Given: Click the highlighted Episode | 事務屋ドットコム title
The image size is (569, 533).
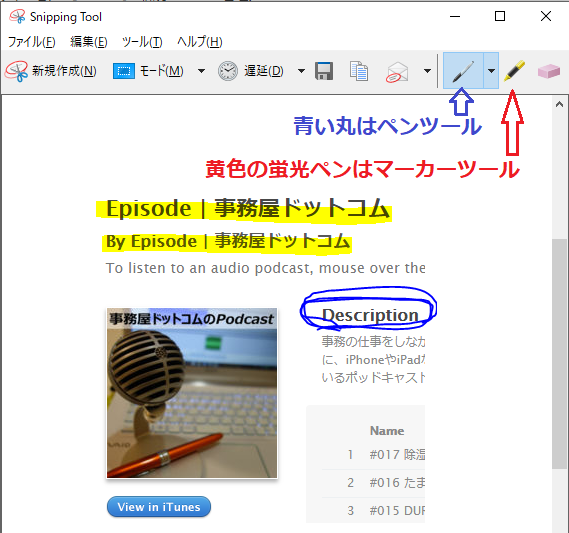Looking at the screenshot, I should click(x=247, y=209).
